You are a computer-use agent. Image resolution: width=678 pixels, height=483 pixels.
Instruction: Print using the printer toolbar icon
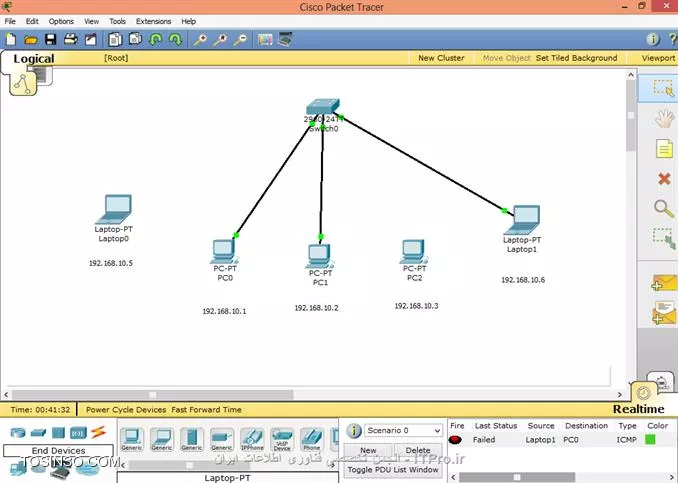(70, 40)
